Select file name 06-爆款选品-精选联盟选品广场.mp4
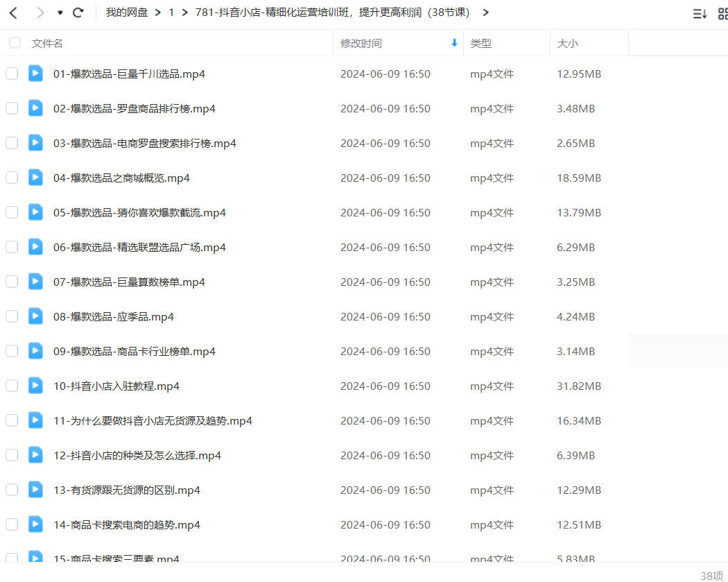 (x=139, y=248)
